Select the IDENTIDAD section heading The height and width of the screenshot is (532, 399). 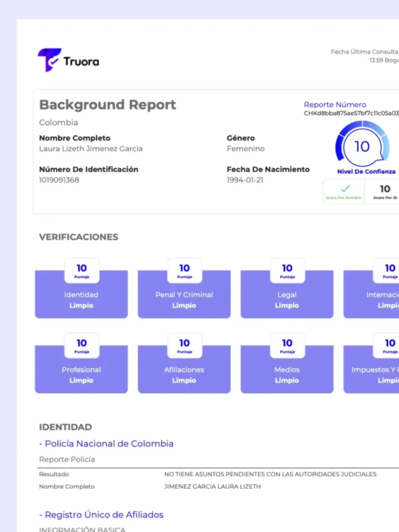pos(66,427)
